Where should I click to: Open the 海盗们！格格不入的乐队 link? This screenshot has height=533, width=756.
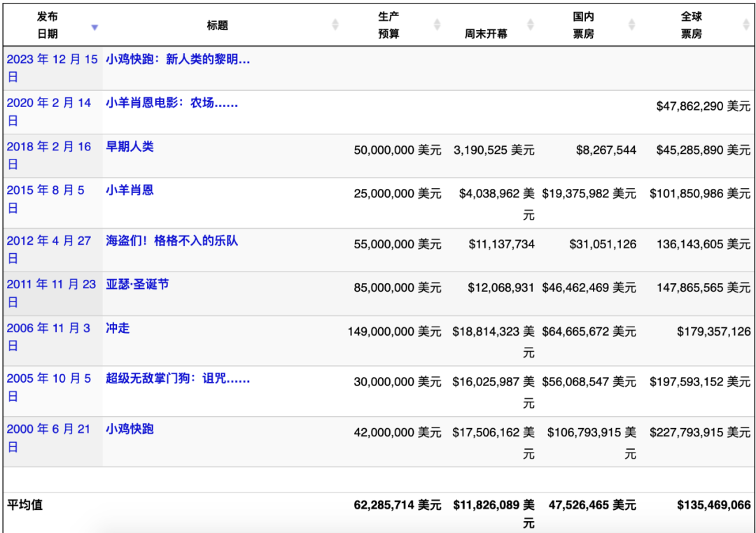click(171, 241)
